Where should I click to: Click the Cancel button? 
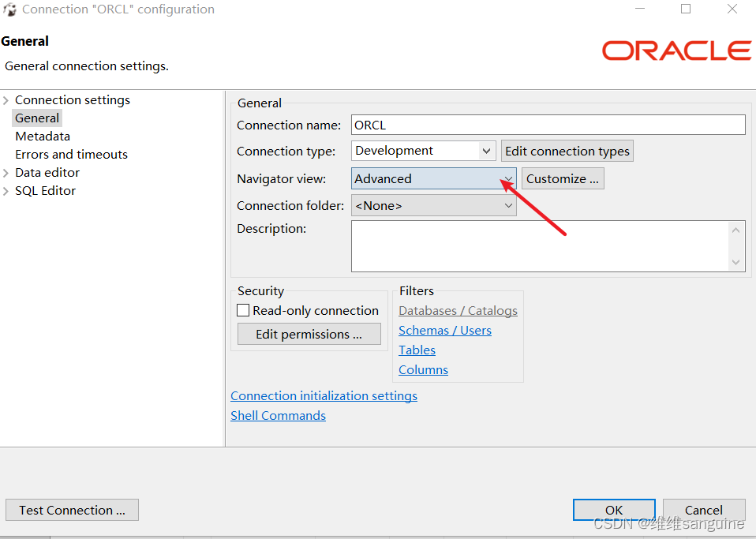click(x=704, y=510)
